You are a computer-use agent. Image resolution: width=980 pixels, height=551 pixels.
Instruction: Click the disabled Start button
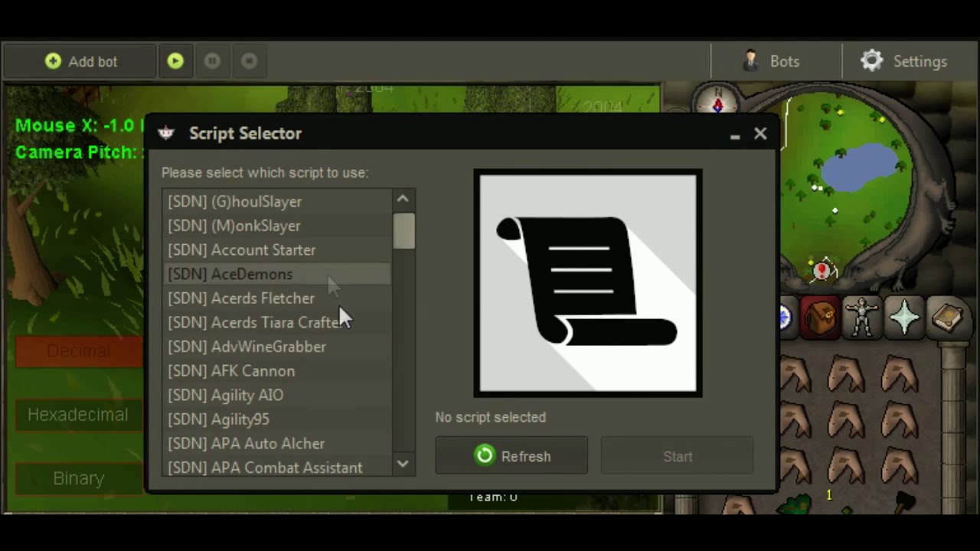tap(678, 456)
